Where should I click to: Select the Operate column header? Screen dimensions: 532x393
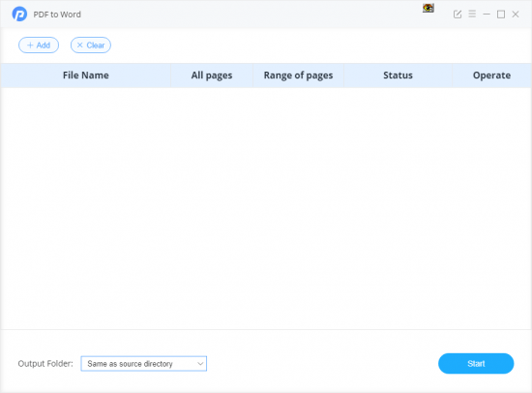(491, 76)
